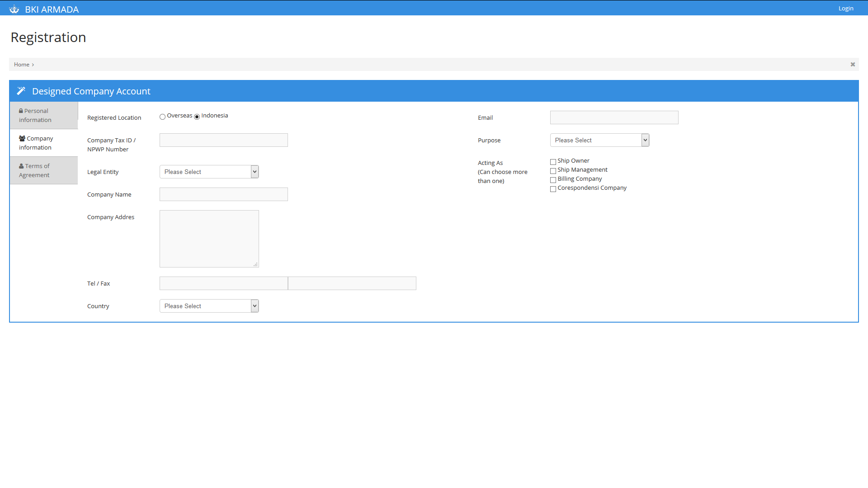The width and height of the screenshot is (868, 488).
Task: Switch to the Terms of Agreement tab
Action: click(x=43, y=170)
